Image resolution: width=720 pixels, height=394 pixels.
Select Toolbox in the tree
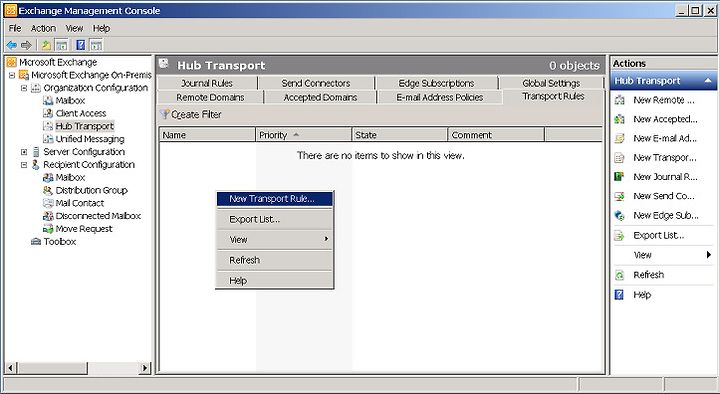(x=60, y=242)
